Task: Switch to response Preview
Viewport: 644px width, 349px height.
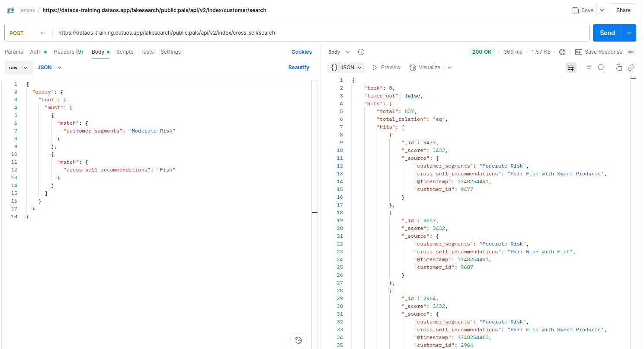Action: click(x=386, y=68)
